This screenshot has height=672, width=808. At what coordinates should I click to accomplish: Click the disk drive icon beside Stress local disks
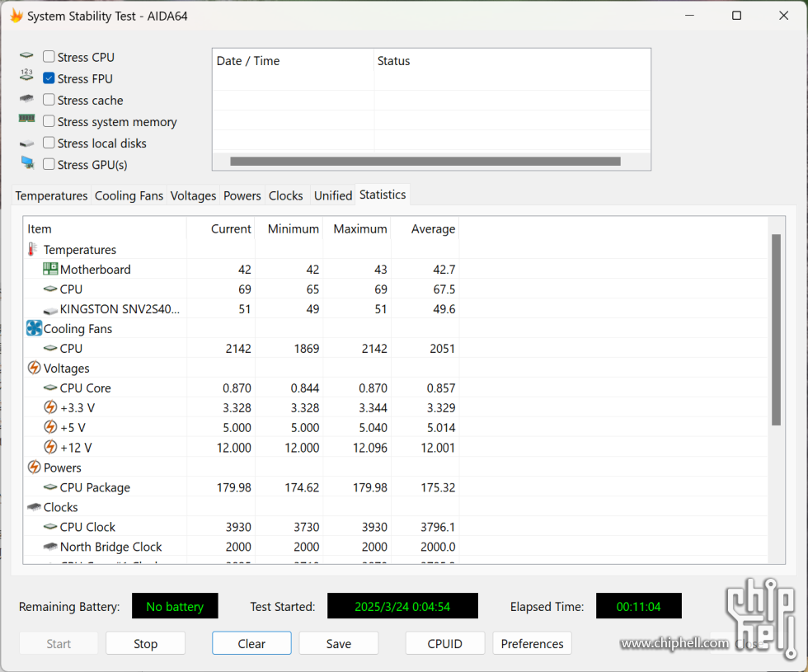point(26,143)
